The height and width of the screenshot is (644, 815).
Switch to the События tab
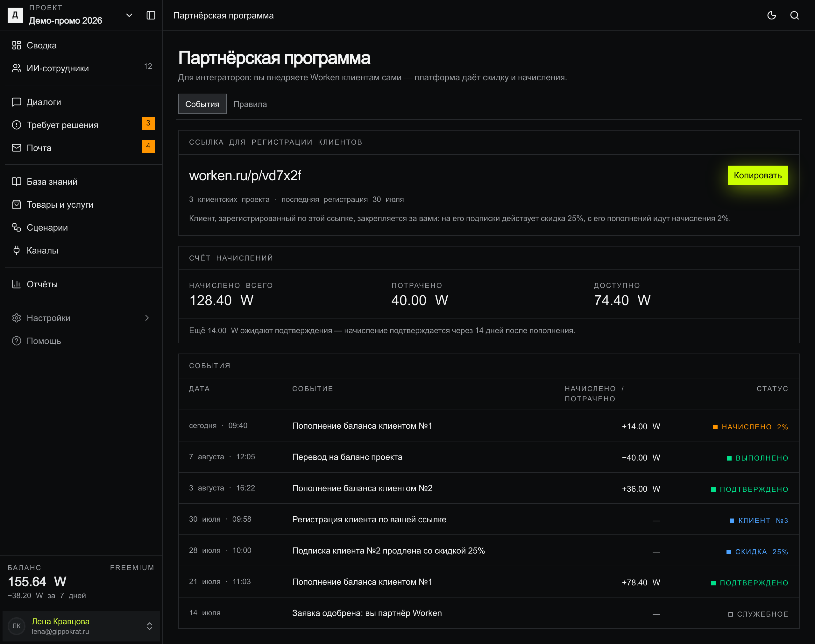pos(202,104)
